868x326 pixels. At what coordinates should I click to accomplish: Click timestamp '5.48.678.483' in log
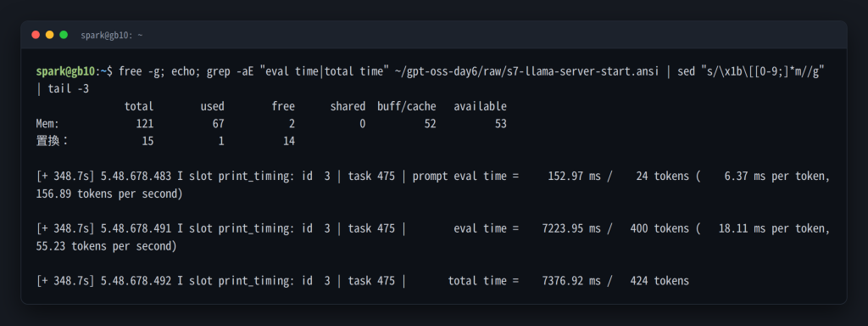[x=136, y=177]
